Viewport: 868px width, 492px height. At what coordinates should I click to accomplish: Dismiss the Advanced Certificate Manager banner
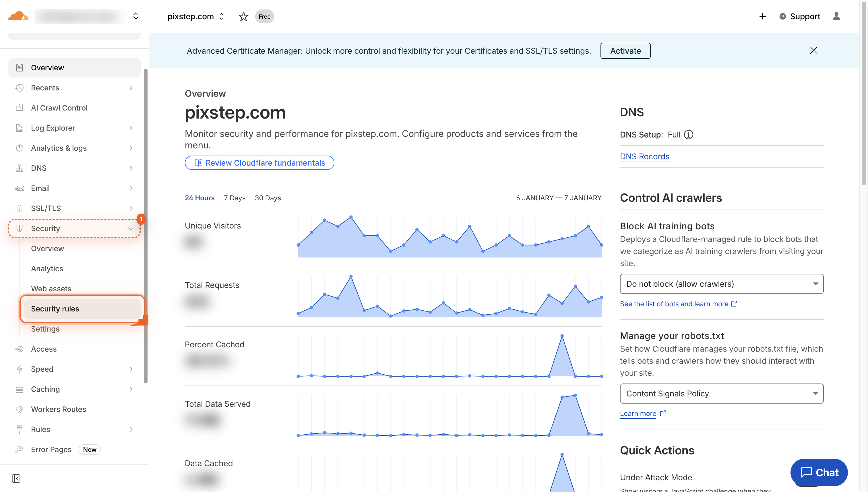point(813,50)
